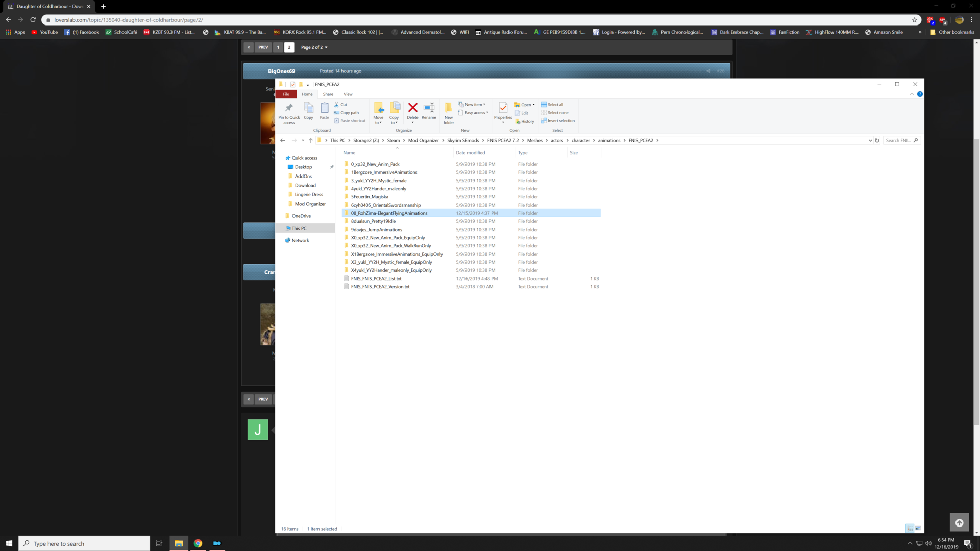The image size is (980, 551).
Task: Click the PREV button atop the forum page
Action: coord(263,47)
